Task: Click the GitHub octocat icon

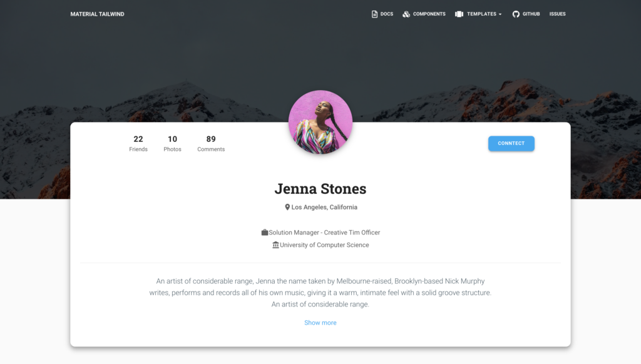Action: [516, 14]
